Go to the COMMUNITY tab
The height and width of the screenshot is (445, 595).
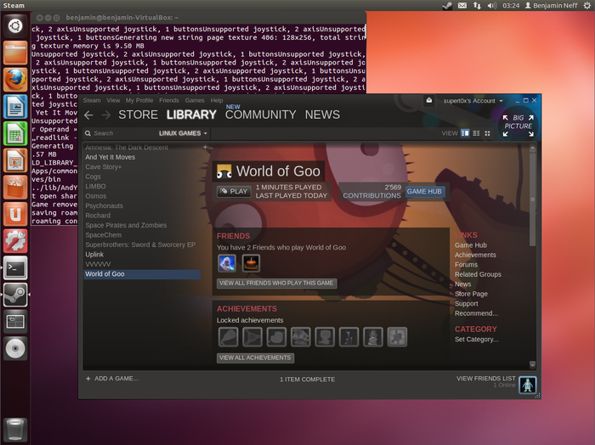[x=260, y=115]
